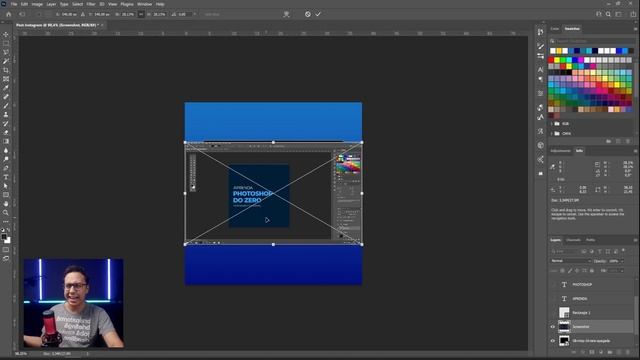Create new swatch icon in Swatches panel
The image size is (640, 360).
click(618, 141)
